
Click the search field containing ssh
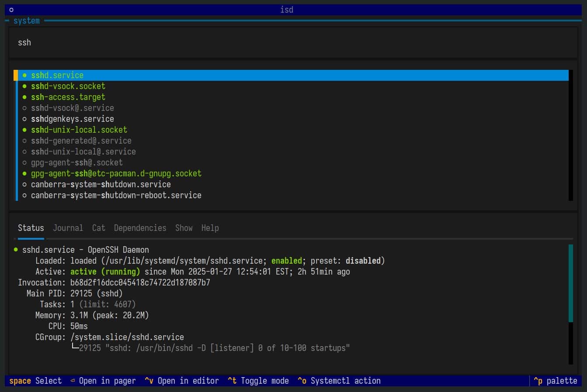175,42
